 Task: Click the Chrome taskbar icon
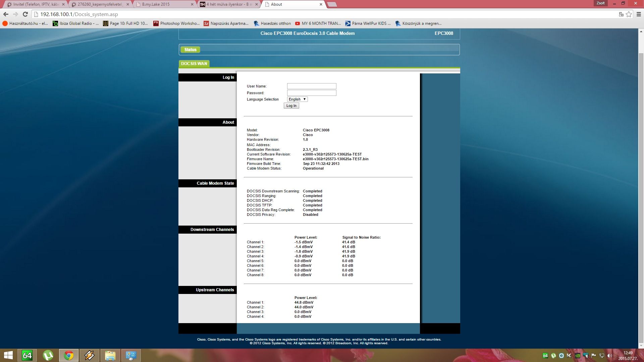tap(69, 355)
